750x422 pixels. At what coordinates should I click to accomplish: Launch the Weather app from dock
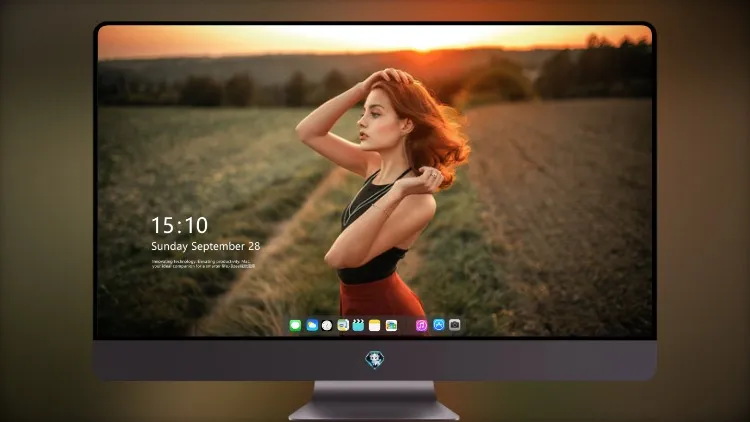[x=312, y=326]
